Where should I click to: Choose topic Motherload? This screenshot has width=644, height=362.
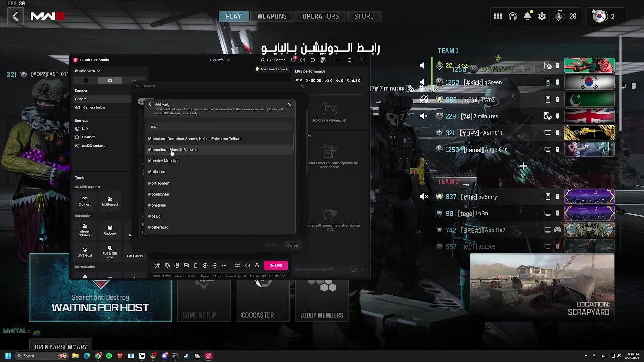click(x=220, y=227)
